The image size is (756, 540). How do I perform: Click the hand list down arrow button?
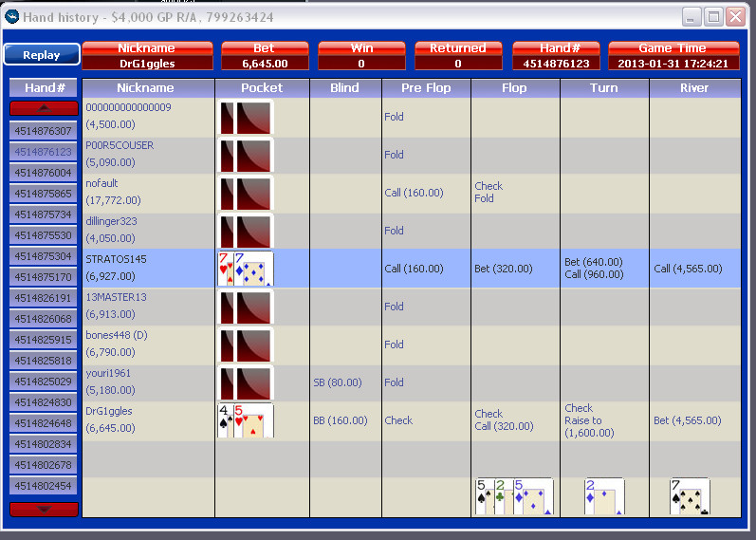(x=44, y=509)
